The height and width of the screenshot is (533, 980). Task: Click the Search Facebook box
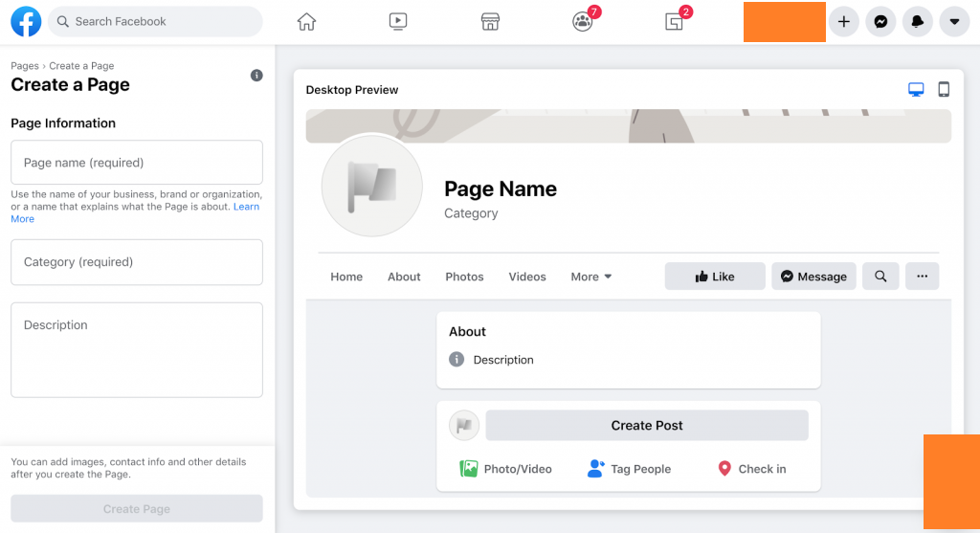[155, 22]
